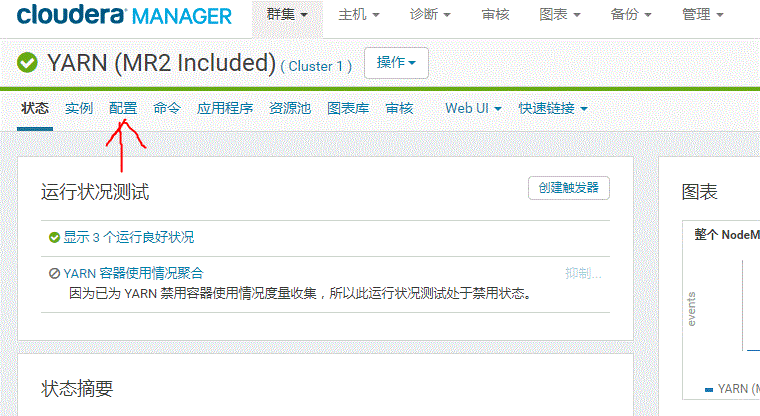Screen dimensions: 760x416
Task: Click the YARN (MR2 Included) service title
Action: pos(161,63)
